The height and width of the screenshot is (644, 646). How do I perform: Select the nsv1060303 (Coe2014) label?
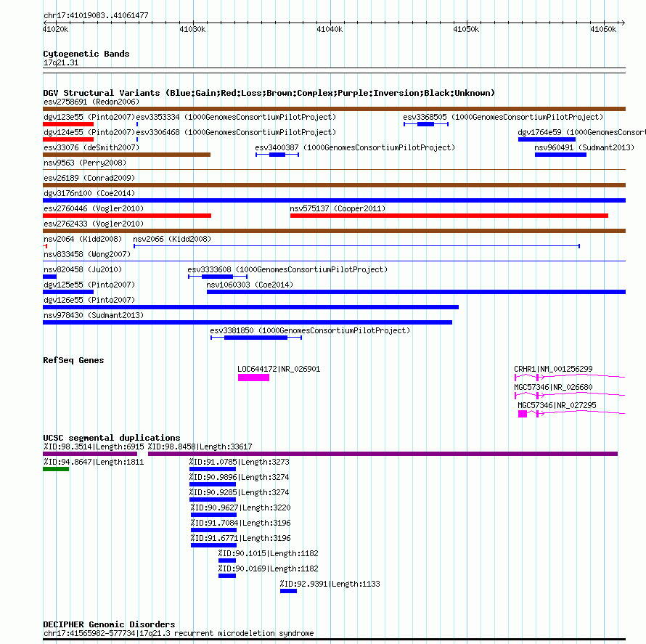[250, 285]
